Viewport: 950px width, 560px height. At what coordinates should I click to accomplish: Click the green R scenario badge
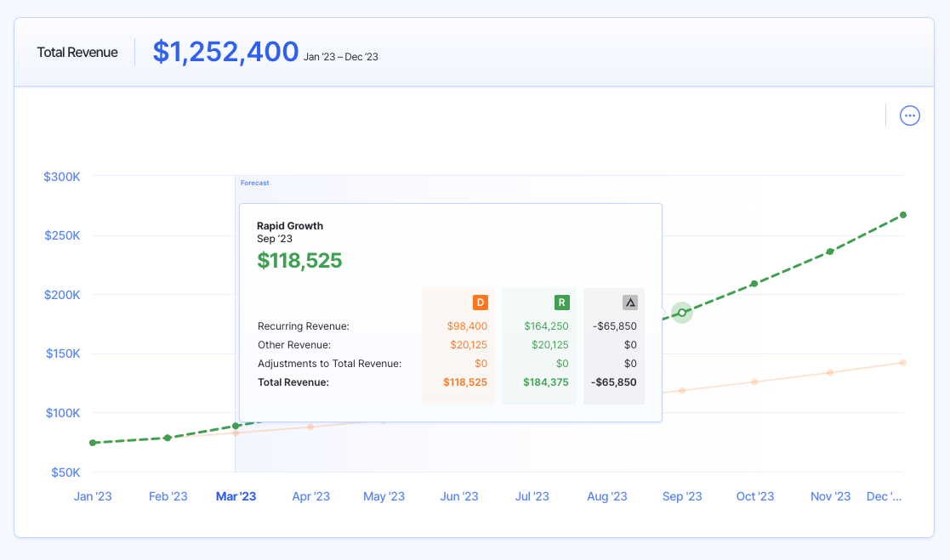coord(562,302)
